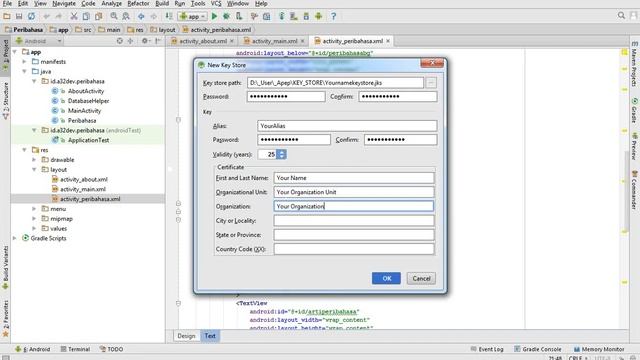Viewport: 640px width, 360px height.
Task: Click the Help question mark icon
Action: [x=333, y=16]
